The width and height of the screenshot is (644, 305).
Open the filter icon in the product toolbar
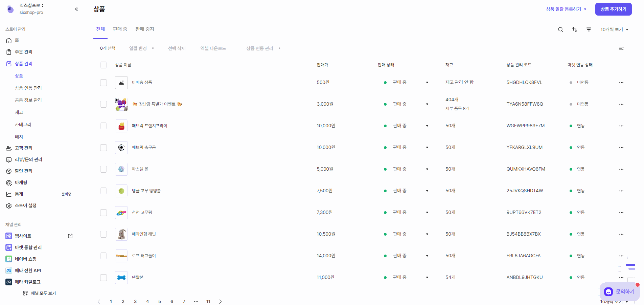point(589,29)
